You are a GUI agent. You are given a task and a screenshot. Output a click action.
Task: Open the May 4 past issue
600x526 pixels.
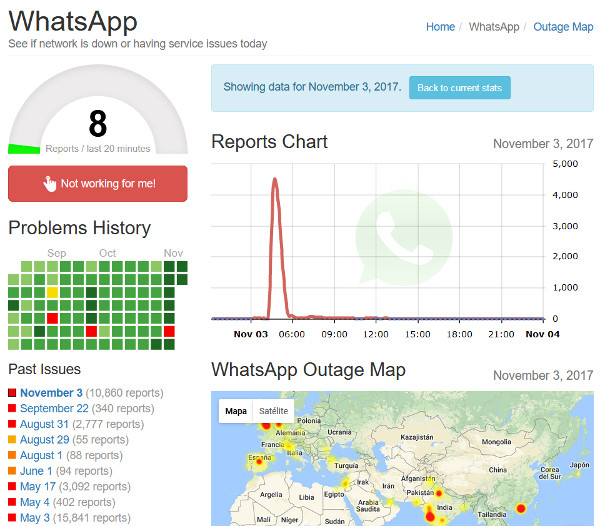coord(35,502)
